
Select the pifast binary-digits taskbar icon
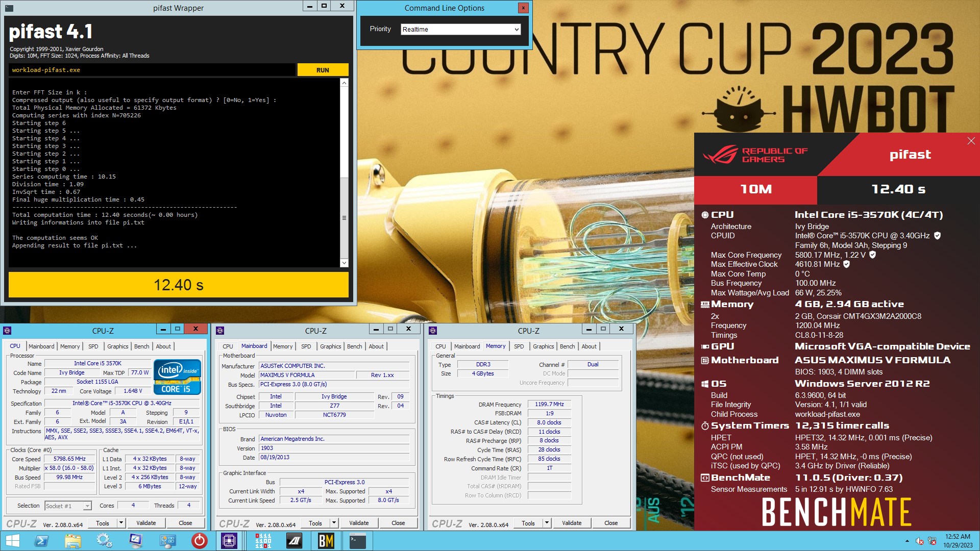pyautogui.click(x=263, y=541)
